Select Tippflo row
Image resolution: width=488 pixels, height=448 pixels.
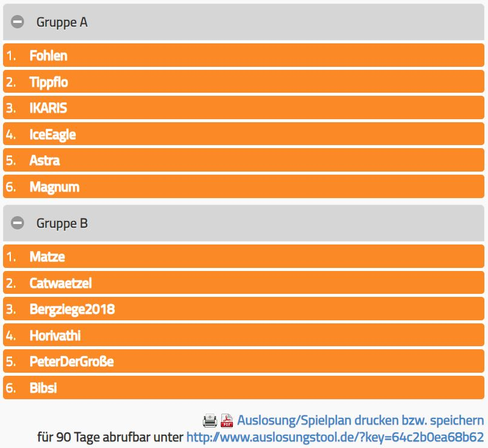pos(49,82)
